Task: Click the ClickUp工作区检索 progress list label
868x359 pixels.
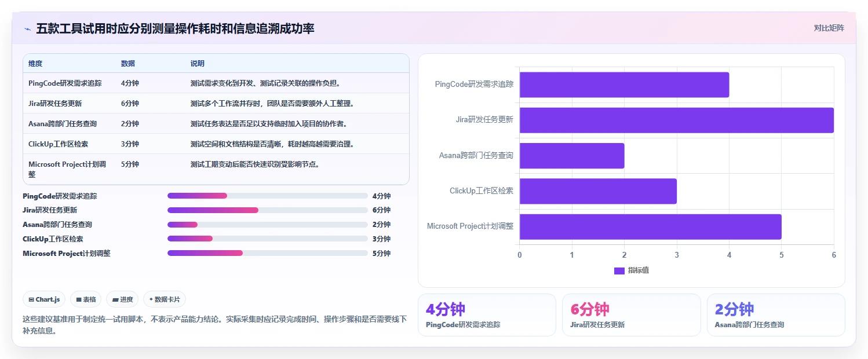Action: click(53, 239)
